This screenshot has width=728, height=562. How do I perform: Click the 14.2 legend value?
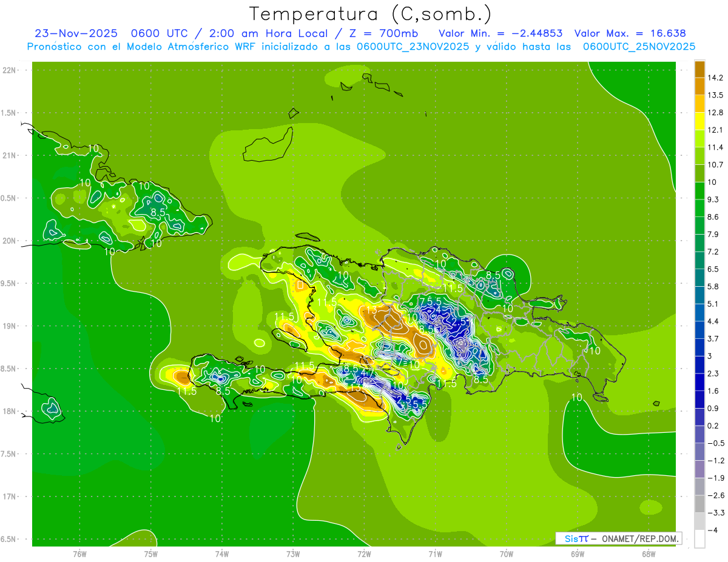(715, 78)
